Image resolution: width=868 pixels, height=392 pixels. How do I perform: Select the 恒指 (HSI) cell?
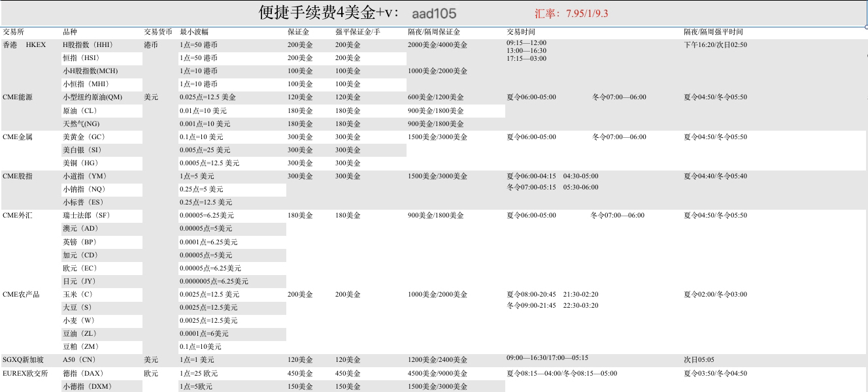coord(80,58)
